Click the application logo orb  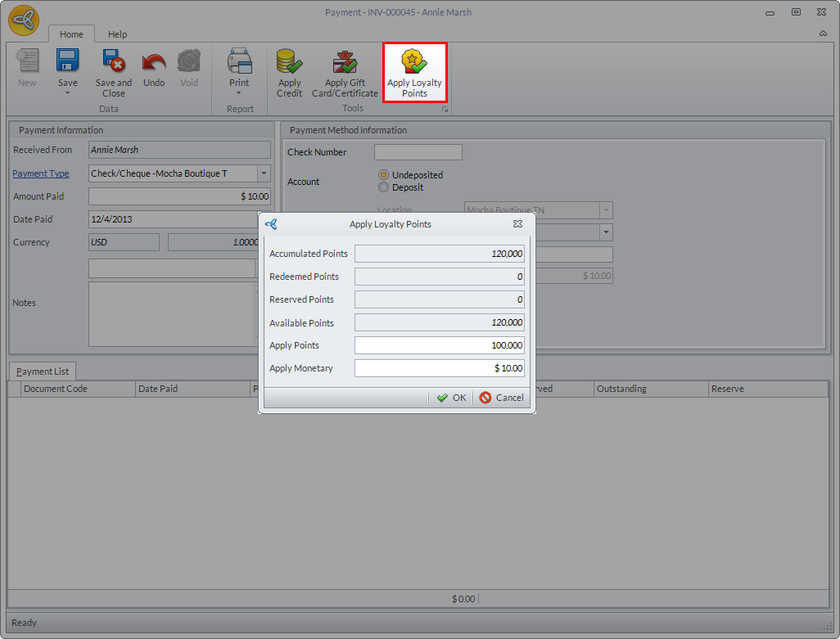point(24,20)
